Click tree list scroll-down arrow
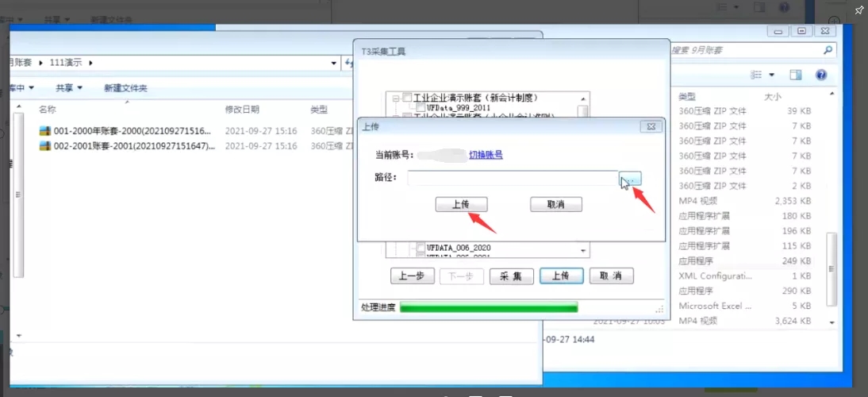Screen dimensions: 868x397 tap(583, 252)
